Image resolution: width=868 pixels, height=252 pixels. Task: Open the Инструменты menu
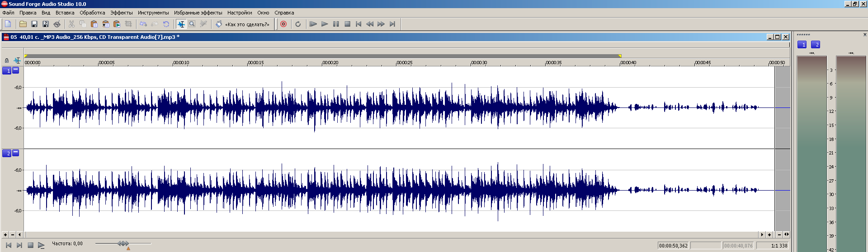pyautogui.click(x=153, y=13)
